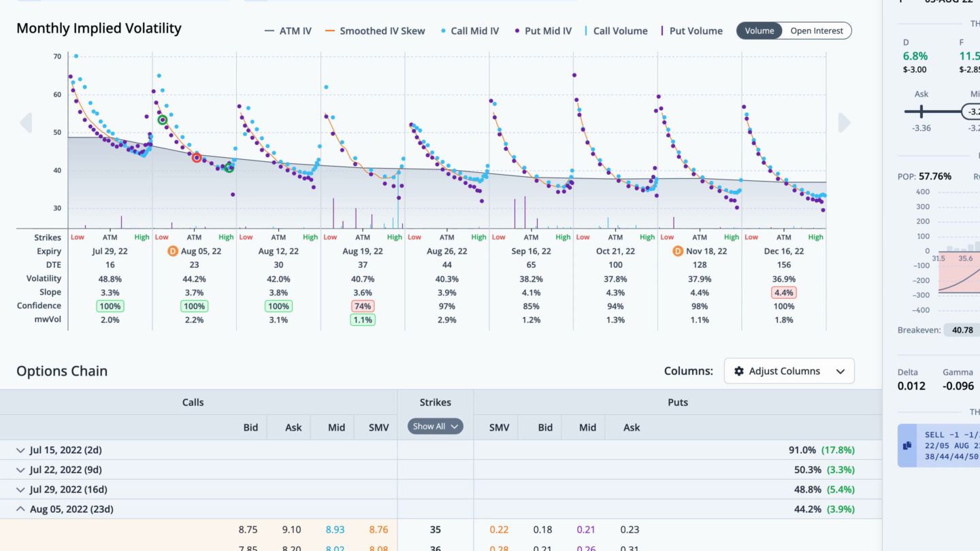
Task: Click the 48.8% volatility for Jul 29
Action: (110, 279)
